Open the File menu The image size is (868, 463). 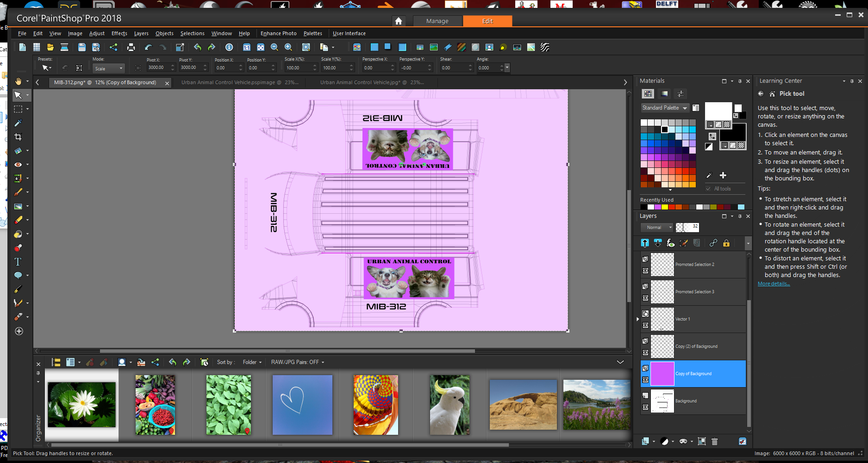tap(22, 33)
